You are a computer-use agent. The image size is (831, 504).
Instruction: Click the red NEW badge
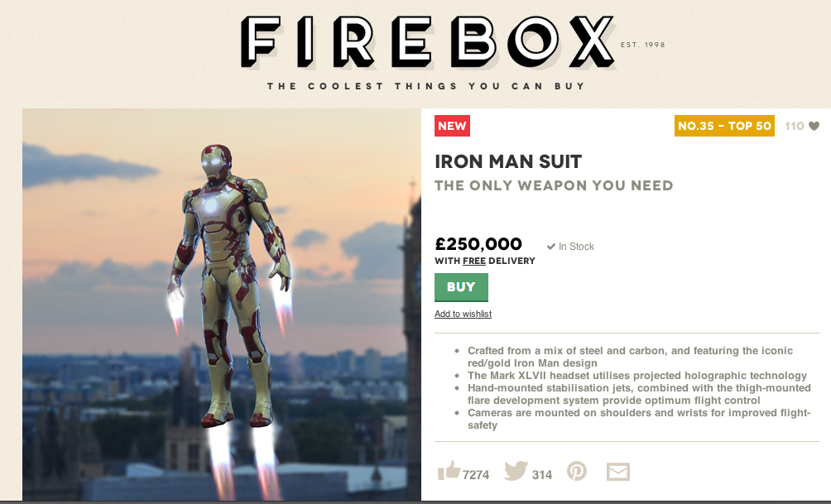click(452, 126)
